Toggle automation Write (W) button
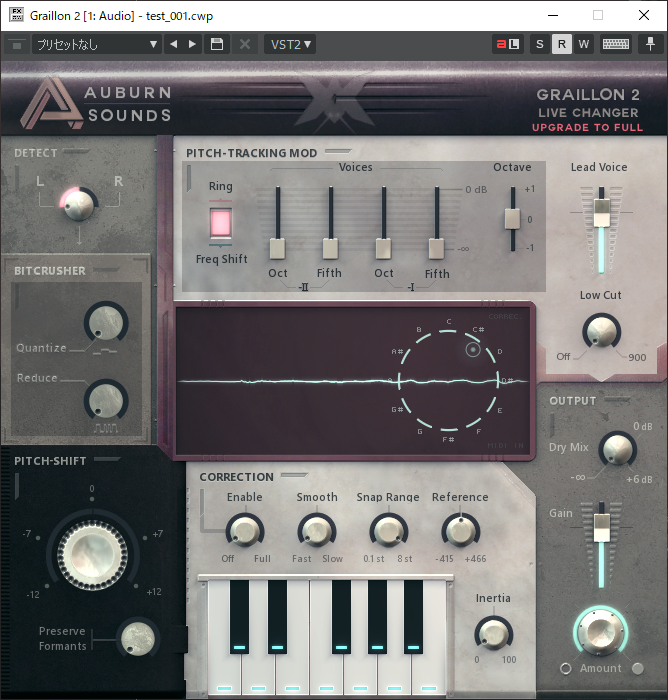Screen dimensions: 668x700 click(x=584, y=44)
